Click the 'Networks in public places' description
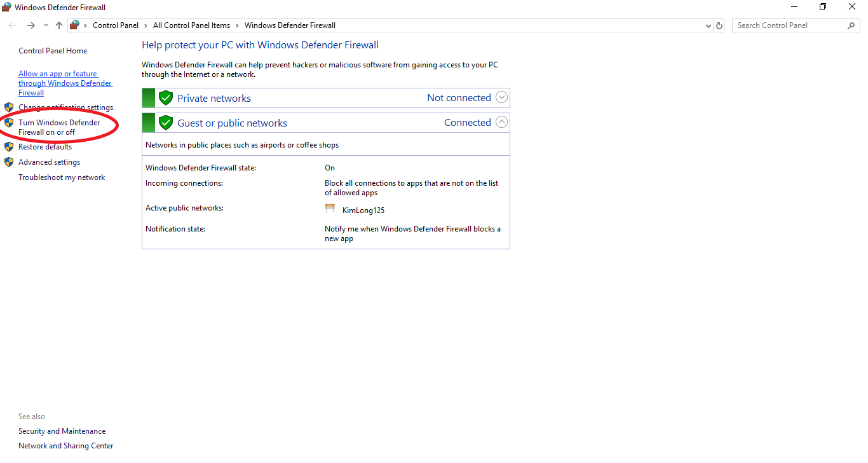Image resolution: width=868 pixels, height=463 pixels. coord(242,145)
